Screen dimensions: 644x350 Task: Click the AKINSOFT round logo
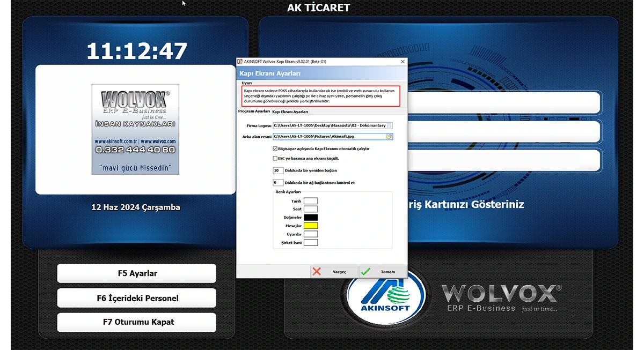385,297
